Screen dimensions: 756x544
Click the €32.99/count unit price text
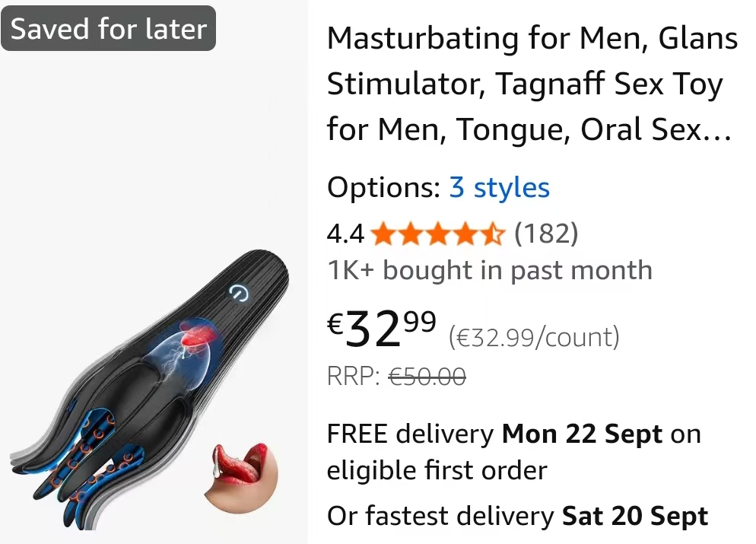[534, 337]
